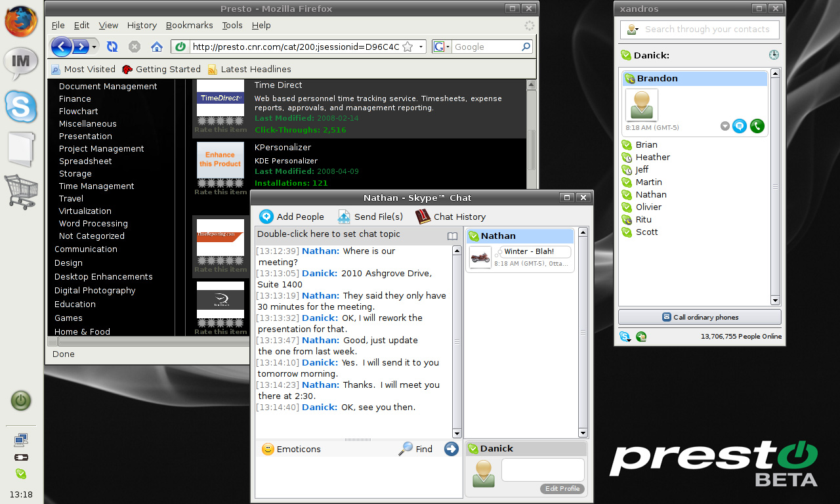Image resolution: width=840 pixels, height=504 pixels.
Task: Toggle the chat topic book icon
Action: tap(452, 236)
